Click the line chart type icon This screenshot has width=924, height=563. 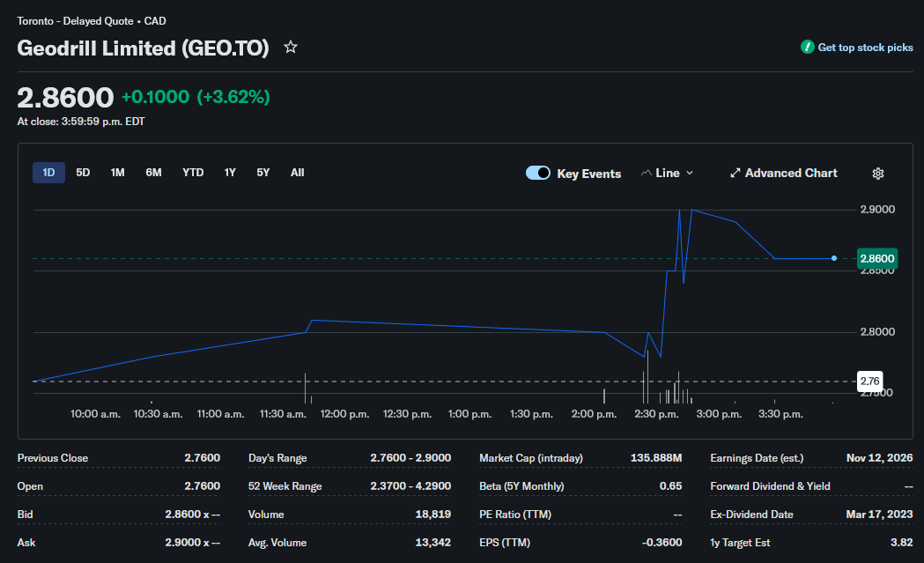tap(647, 174)
